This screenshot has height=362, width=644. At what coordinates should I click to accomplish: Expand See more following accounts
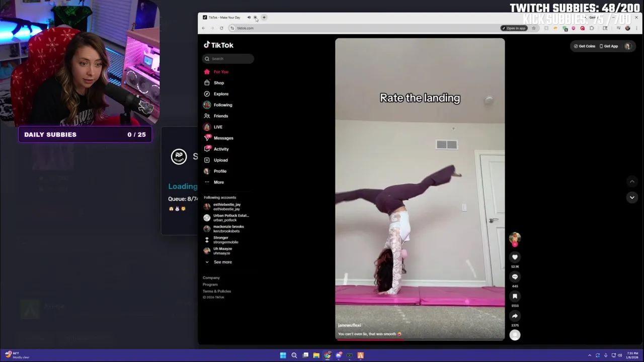coord(218,262)
